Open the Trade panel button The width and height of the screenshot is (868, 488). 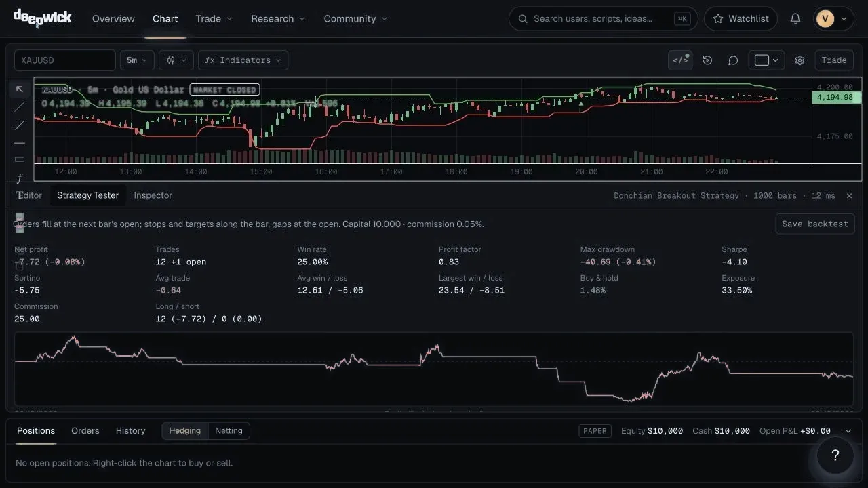(834, 60)
